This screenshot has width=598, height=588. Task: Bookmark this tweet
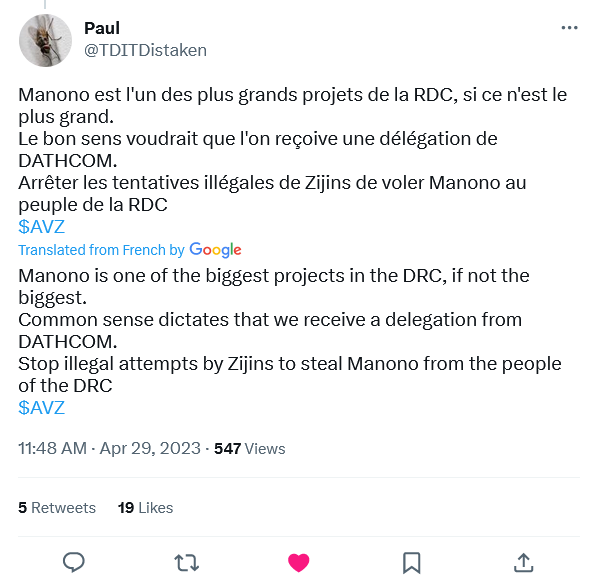[412, 563]
